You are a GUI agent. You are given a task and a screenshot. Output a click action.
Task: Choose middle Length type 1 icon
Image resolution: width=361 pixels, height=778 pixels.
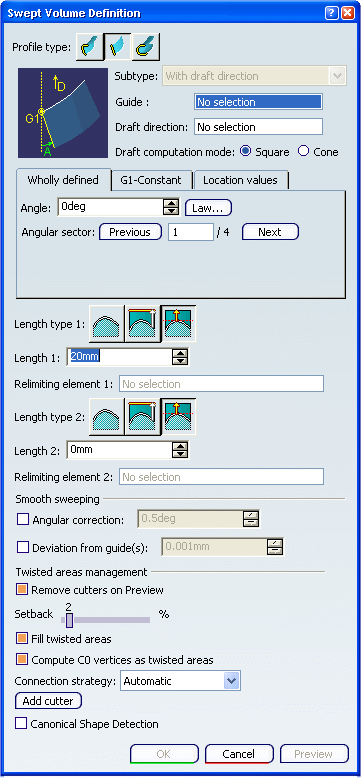pos(143,324)
